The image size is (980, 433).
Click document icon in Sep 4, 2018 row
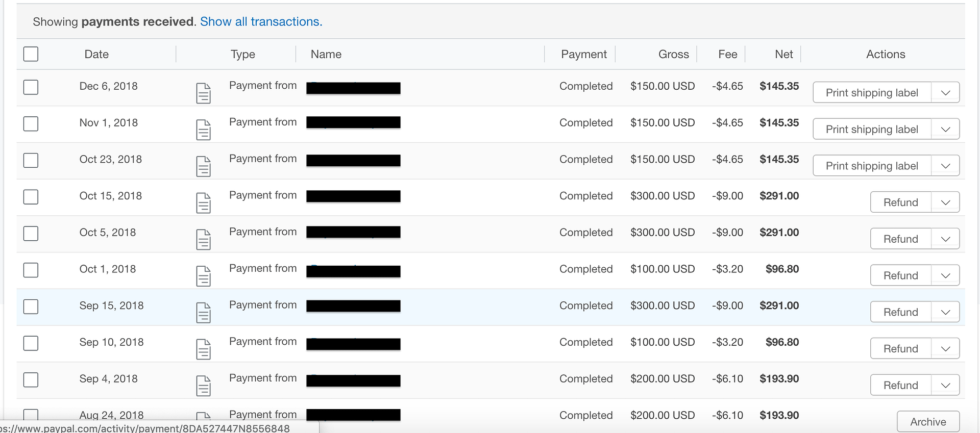tap(203, 386)
